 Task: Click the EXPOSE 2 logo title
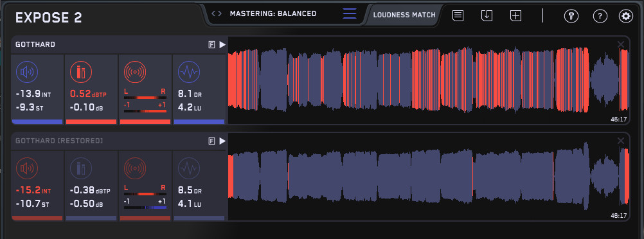pos(48,17)
